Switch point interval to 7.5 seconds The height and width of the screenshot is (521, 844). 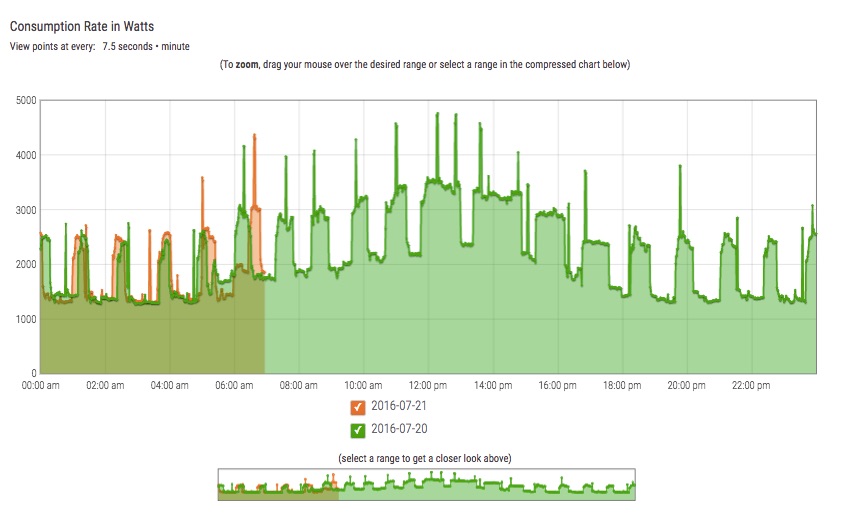pos(128,46)
